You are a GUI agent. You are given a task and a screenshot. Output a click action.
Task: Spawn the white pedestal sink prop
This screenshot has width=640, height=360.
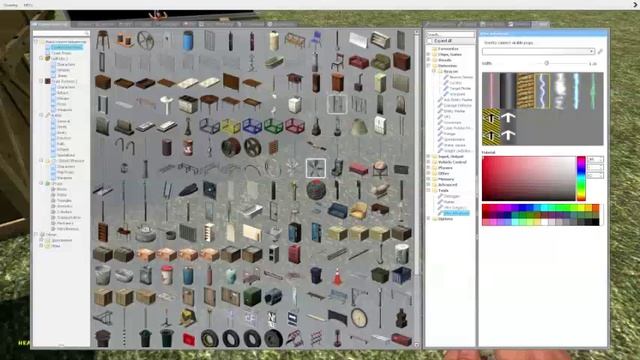tap(167, 105)
